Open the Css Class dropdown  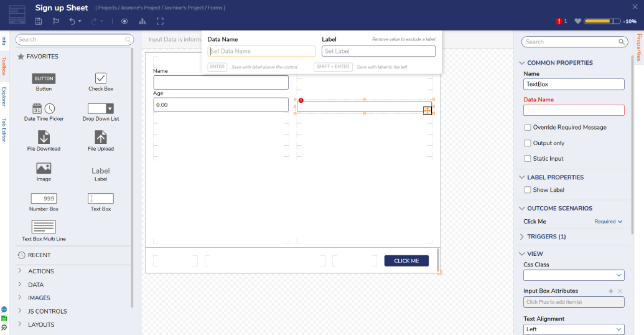click(x=574, y=275)
